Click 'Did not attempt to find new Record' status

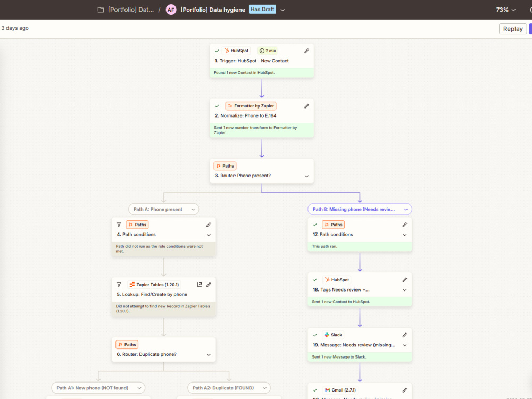tap(163, 309)
